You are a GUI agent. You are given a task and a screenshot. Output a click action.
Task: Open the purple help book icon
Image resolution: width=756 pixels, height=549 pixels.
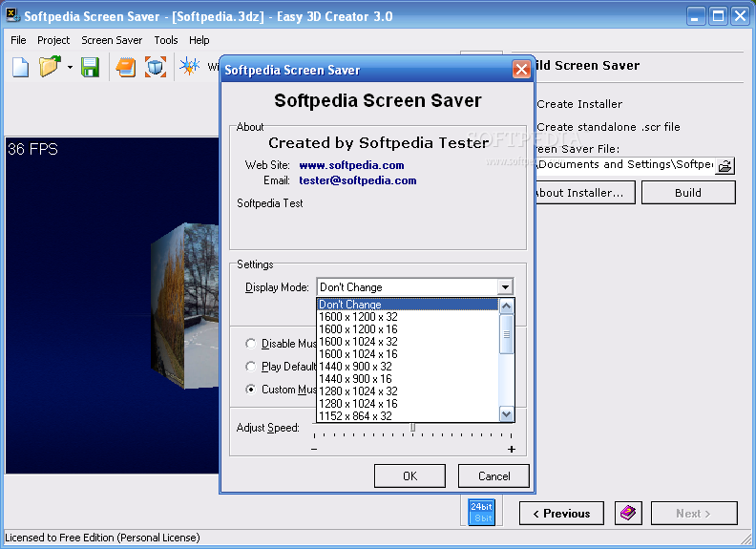(628, 513)
